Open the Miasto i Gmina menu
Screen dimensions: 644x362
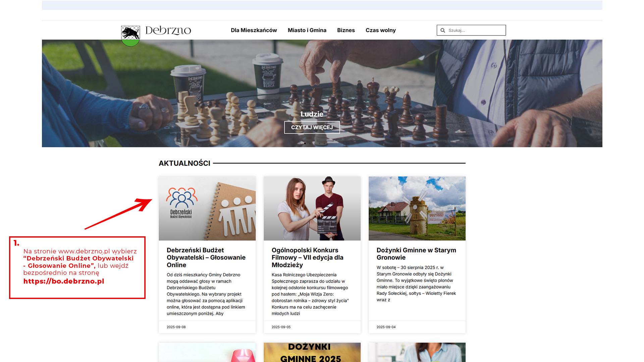(307, 30)
